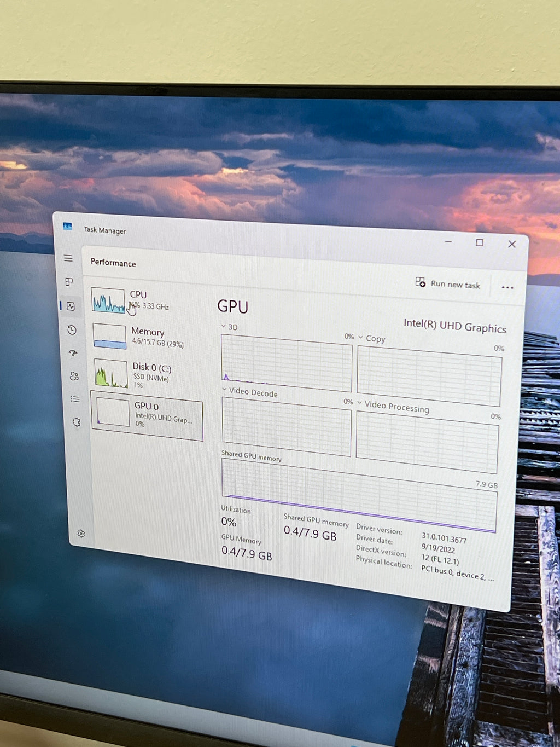Image resolution: width=560 pixels, height=747 pixels.
Task: Select the GPU 0 item
Action: tap(147, 415)
